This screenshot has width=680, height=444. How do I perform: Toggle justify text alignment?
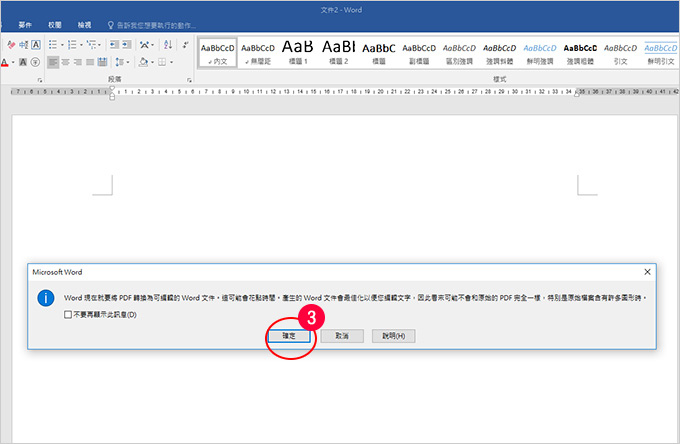[x=90, y=62]
